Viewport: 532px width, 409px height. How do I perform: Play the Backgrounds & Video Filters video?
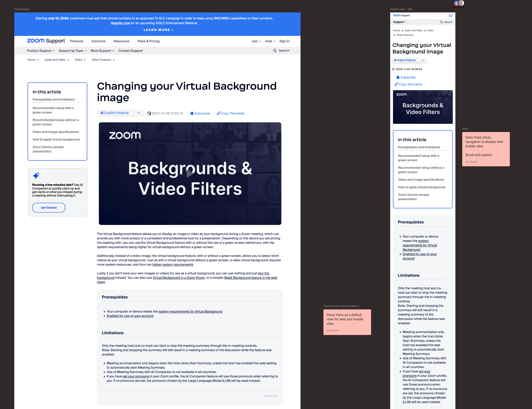coord(190,174)
